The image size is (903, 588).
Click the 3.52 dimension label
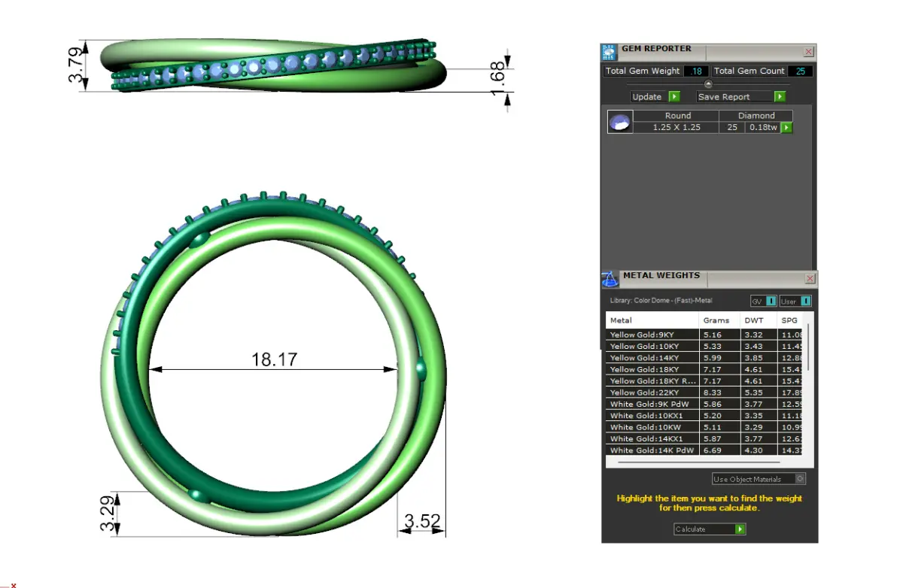click(422, 521)
